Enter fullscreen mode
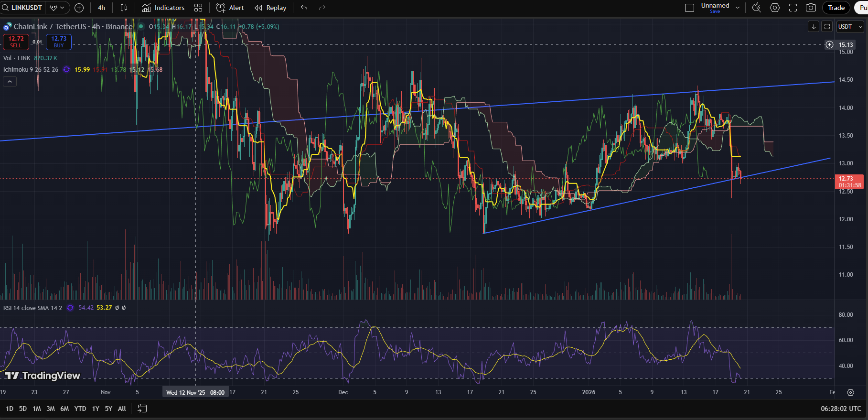 pos(793,8)
